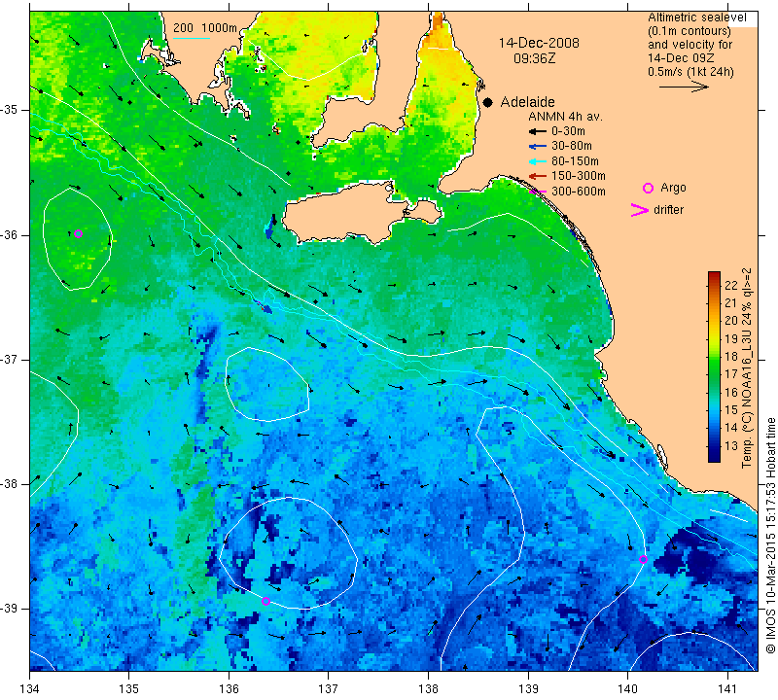Click the 0.5m/s (1kt 24h) label
778x700 pixels.
[690, 71]
